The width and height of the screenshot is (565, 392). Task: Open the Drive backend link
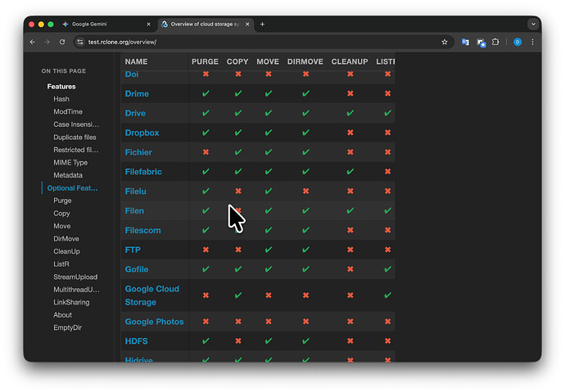pyautogui.click(x=135, y=113)
